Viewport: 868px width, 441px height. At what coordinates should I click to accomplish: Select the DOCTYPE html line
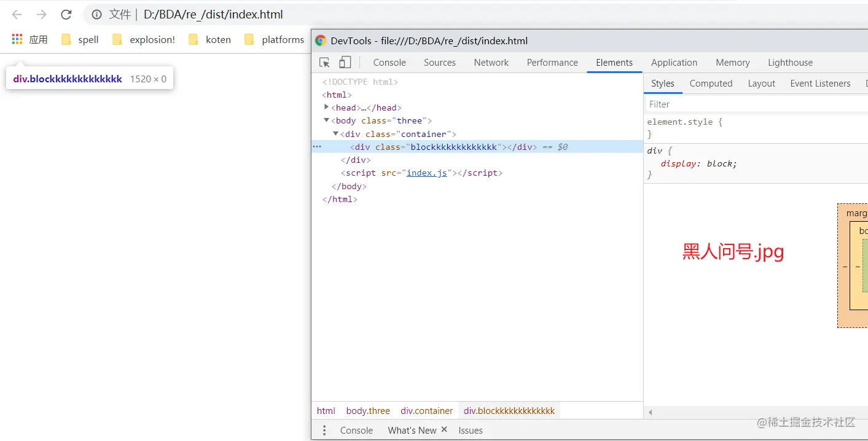coord(360,82)
